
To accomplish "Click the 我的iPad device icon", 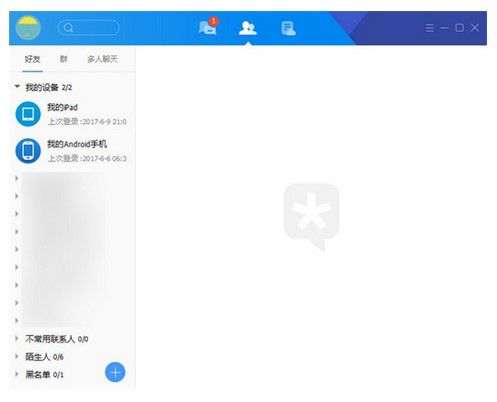I will click(x=28, y=114).
